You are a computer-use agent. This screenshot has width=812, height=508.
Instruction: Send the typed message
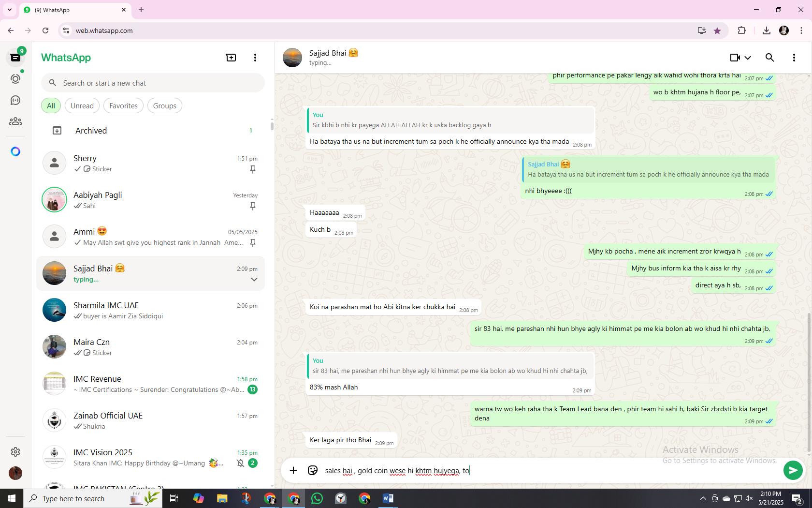pos(793,470)
